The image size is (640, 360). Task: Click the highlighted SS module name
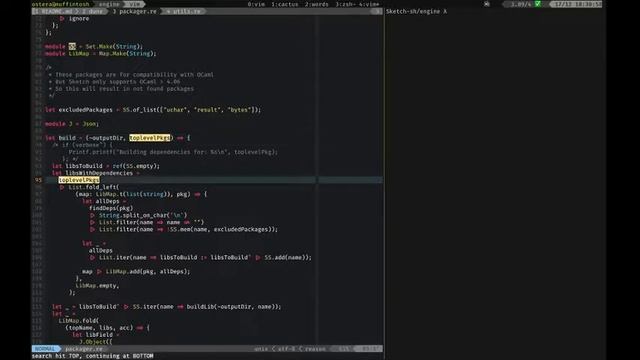pos(72,47)
